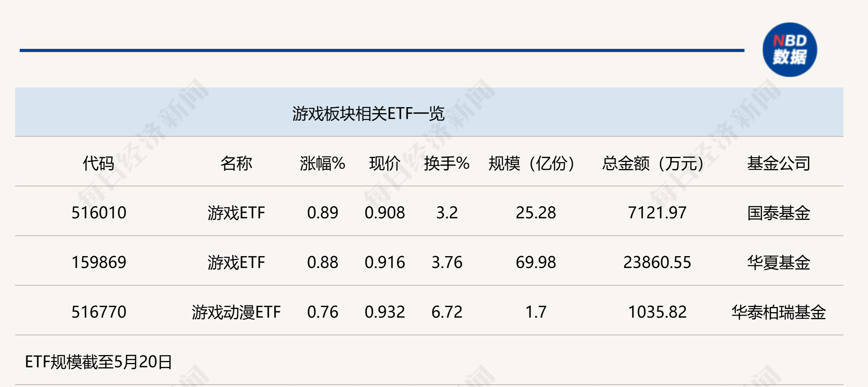The height and width of the screenshot is (387, 868).
Task: Select the 23860.55 total amount cell
Action: 657,262
